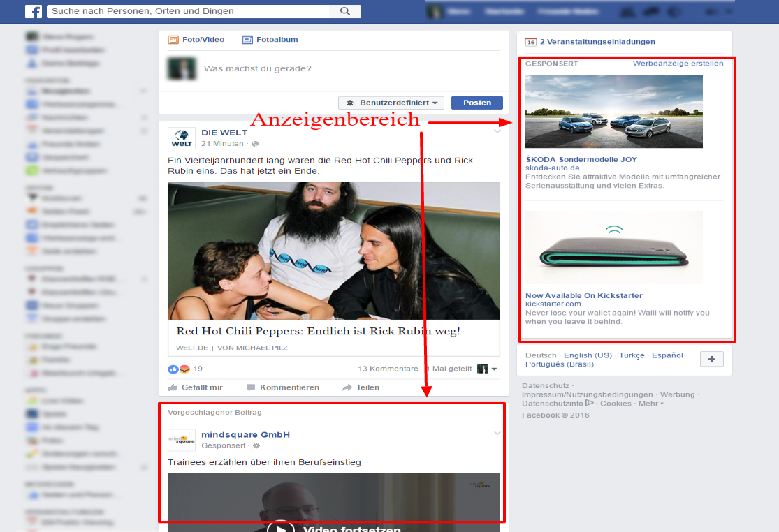Click the Posten button
Screen dimensions: 779x532
tap(477, 103)
